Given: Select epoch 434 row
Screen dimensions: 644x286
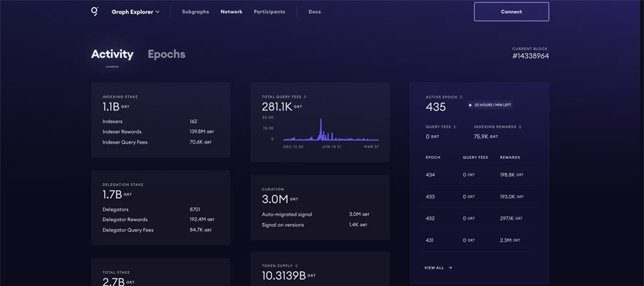Looking at the screenshot, I should 479,174.
